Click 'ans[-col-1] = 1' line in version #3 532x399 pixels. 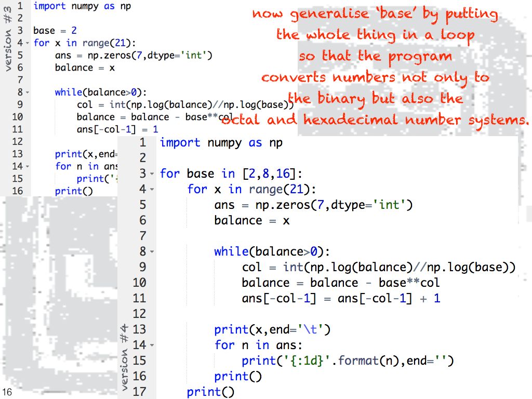point(117,129)
